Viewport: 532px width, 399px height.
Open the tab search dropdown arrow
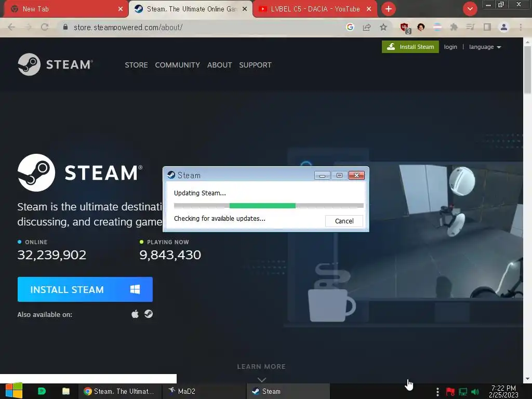pos(470,9)
